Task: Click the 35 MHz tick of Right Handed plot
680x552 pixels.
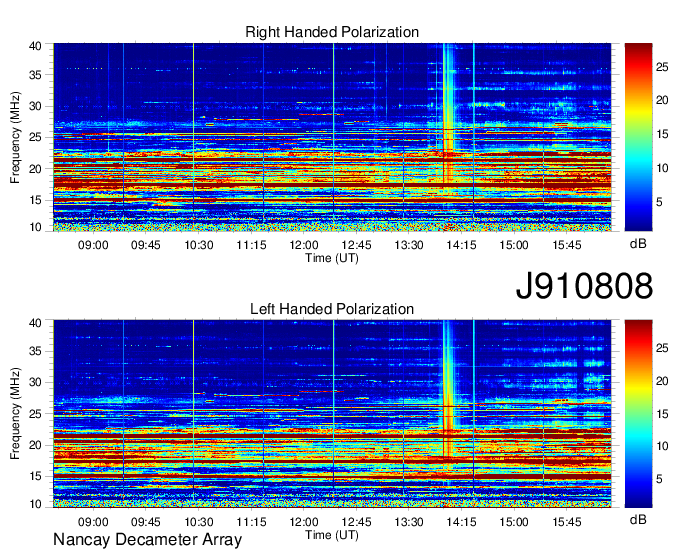Action: (36, 75)
